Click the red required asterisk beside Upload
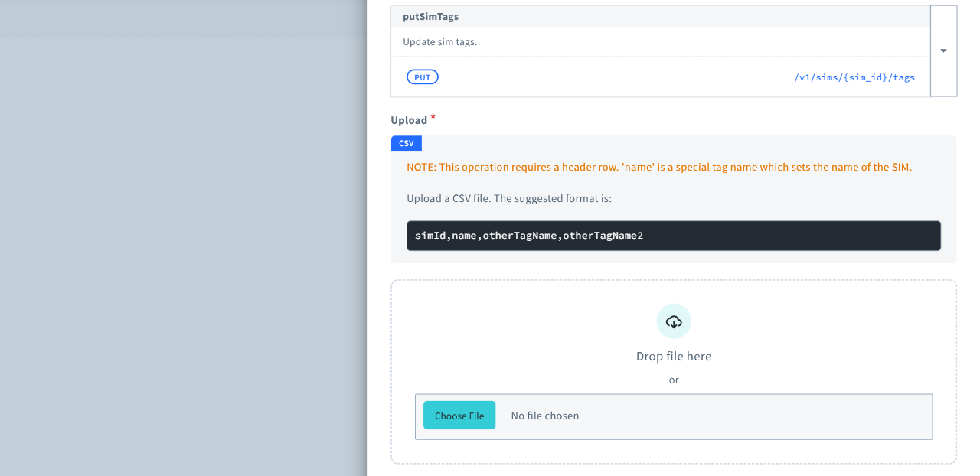 433,116
